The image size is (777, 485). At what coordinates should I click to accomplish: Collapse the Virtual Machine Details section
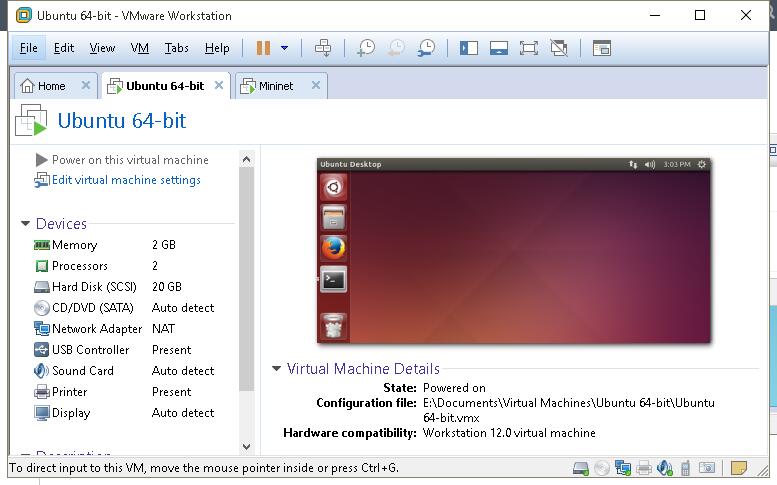[x=277, y=368]
